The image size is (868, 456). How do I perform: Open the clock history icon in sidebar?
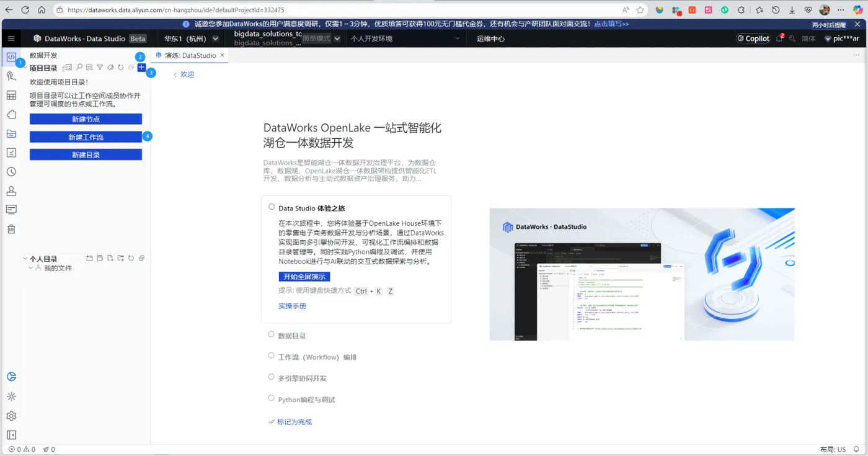[x=11, y=172]
